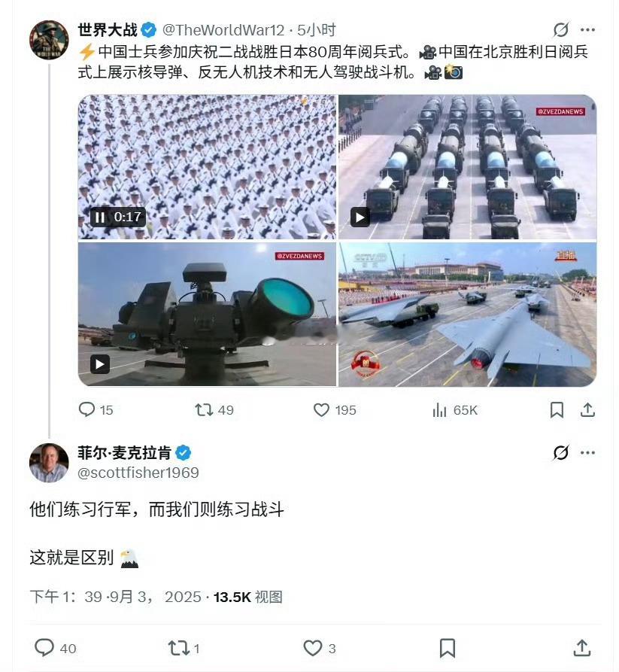Play the anti-drone laser video
The height and width of the screenshot is (672, 619).
pyautogui.click(x=100, y=365)
